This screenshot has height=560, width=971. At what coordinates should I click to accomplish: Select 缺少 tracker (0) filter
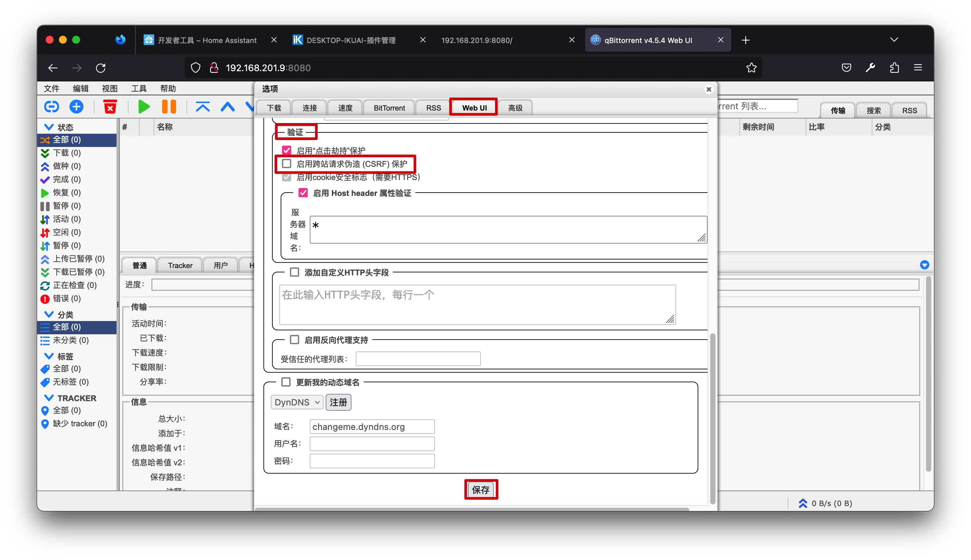coord(77,424)
